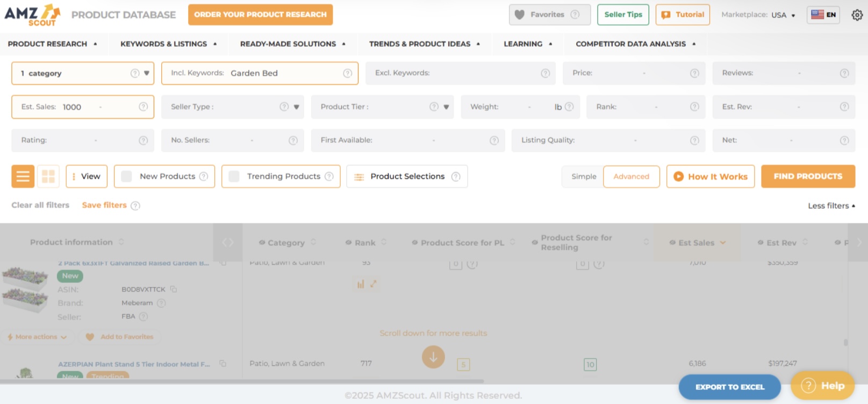Screen dimensions: 868x404
Task: Click the chart icon in first product row
Action: point(361,284)
